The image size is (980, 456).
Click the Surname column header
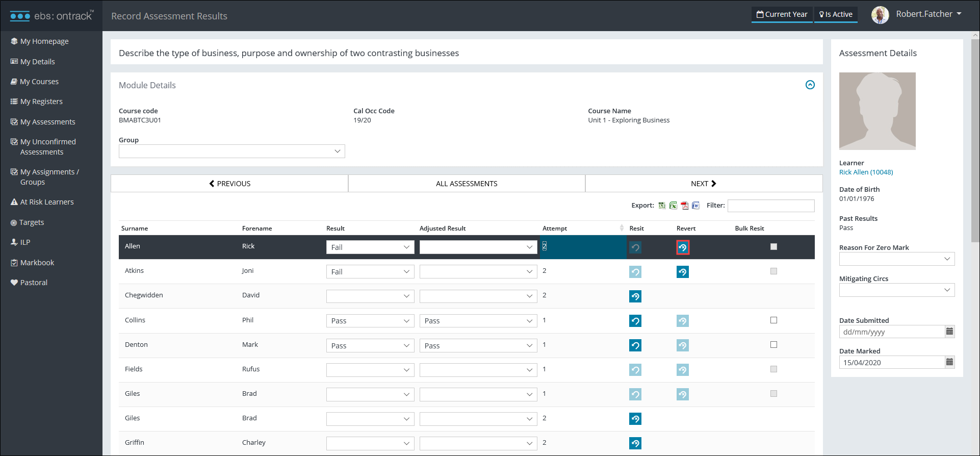135,229
